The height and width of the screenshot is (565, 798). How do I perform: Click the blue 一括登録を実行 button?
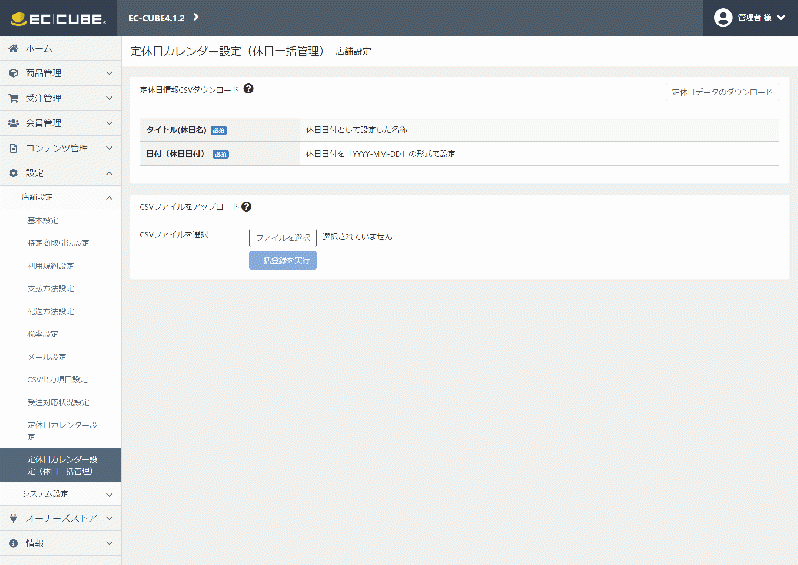click(x=283, y=260)
